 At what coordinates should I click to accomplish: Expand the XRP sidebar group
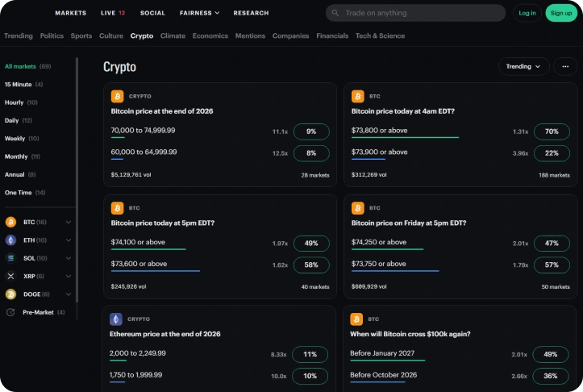69,277
